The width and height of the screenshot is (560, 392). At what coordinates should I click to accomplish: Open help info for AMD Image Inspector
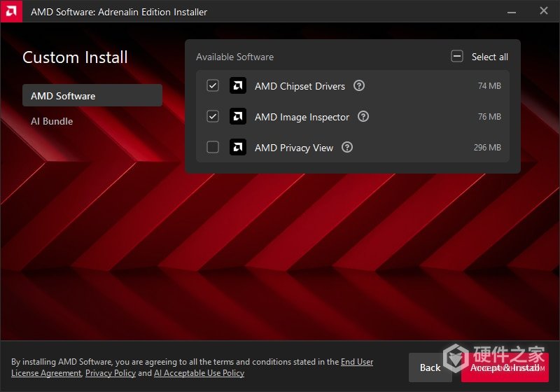(x=363, y=116)
